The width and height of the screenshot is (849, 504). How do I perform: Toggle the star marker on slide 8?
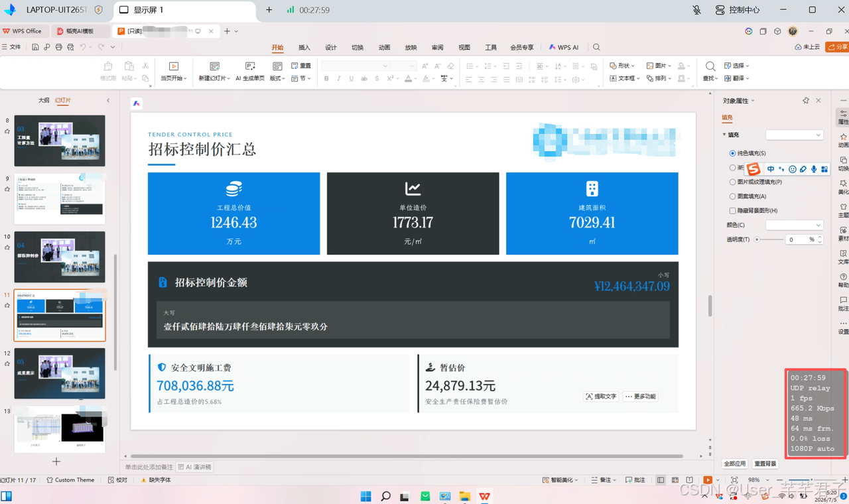[7, 131]
